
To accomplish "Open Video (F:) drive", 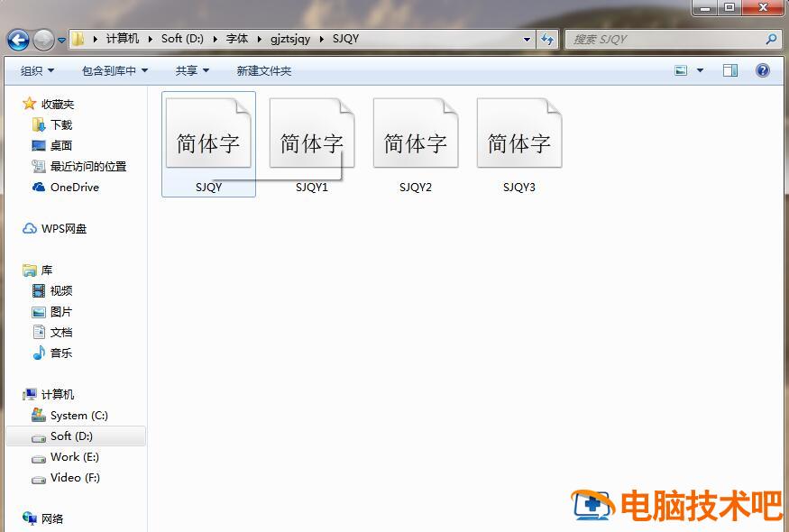I will pyautogui.click(x=75, y=477).
